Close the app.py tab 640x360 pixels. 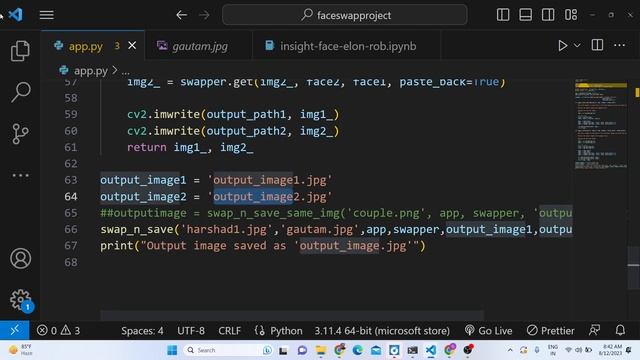[132, 45]
